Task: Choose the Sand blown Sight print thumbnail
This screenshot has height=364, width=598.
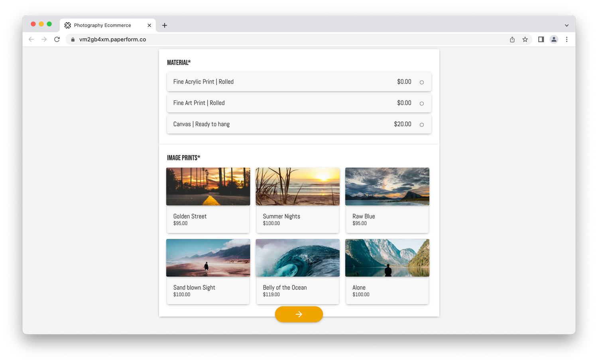Action: point(208,258)
